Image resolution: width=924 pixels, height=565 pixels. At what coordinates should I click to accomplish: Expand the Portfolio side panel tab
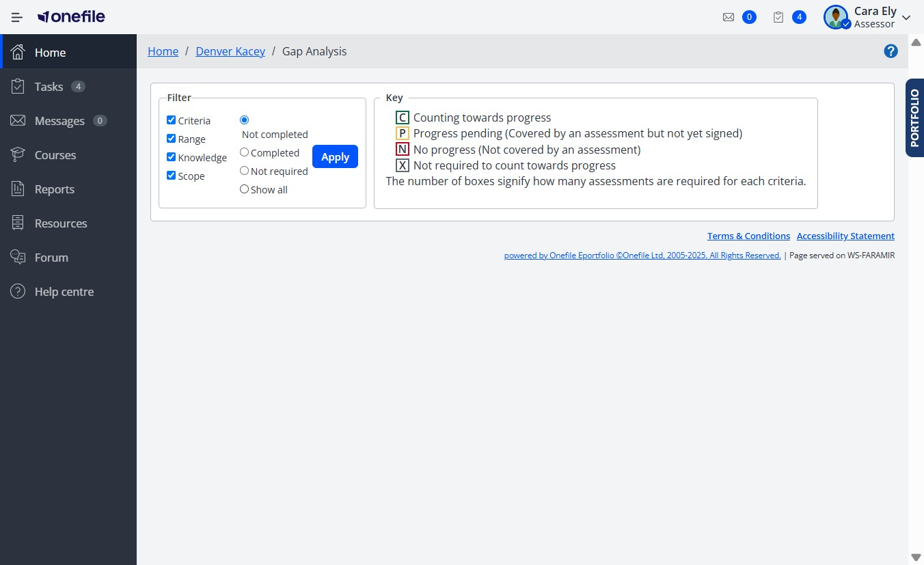[915, 118]
